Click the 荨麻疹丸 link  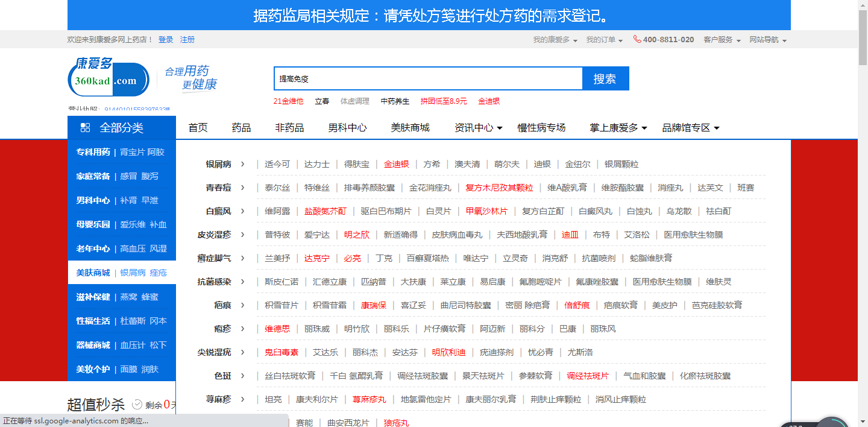click(369, 399)
